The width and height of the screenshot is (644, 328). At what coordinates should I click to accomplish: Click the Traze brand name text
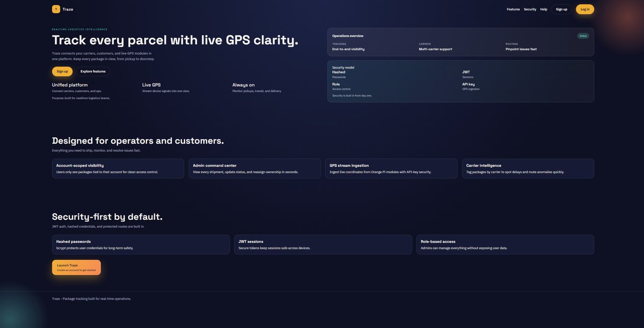[68, 9]
